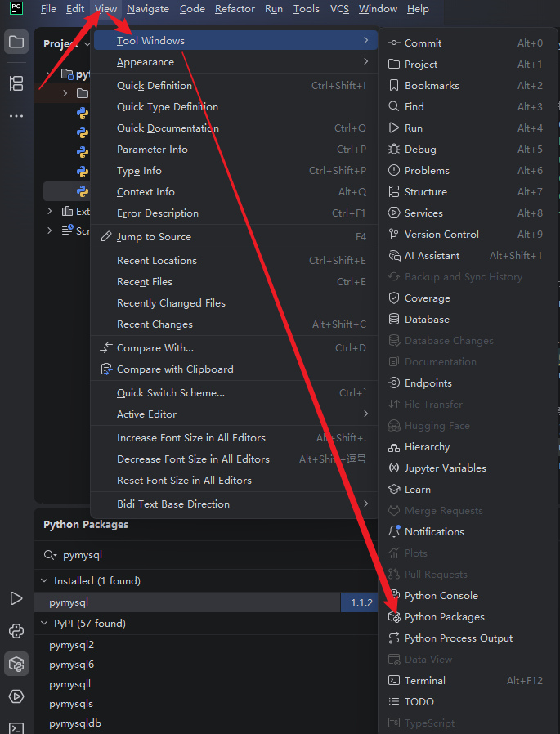Click the Problems icon in submenu
Screen dimensions: 560x734
[x=394, y=170]
